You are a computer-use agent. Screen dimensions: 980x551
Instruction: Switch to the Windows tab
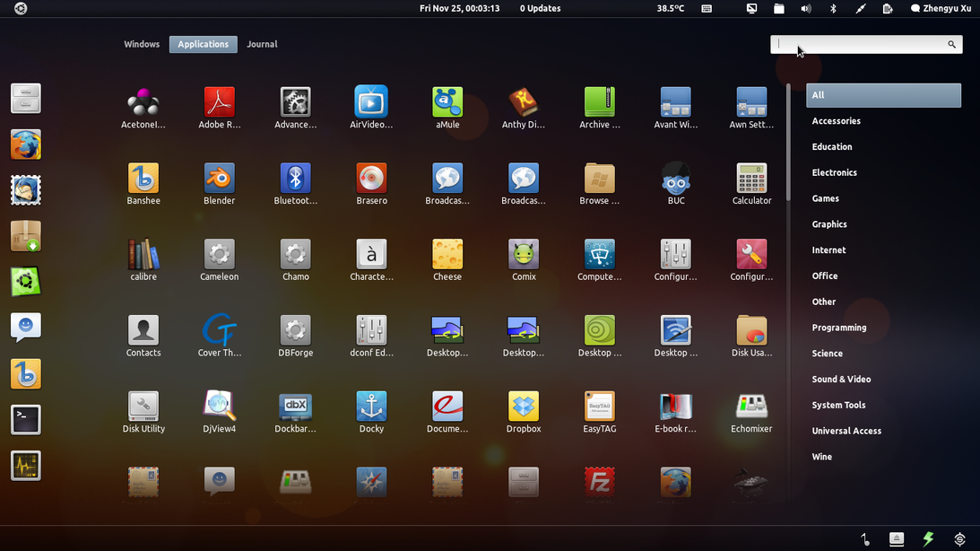pyautogui.click(x=142, y=44)
